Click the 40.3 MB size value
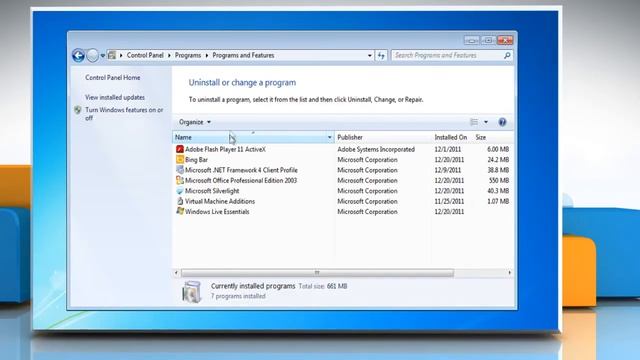 [x=498, y=191]
